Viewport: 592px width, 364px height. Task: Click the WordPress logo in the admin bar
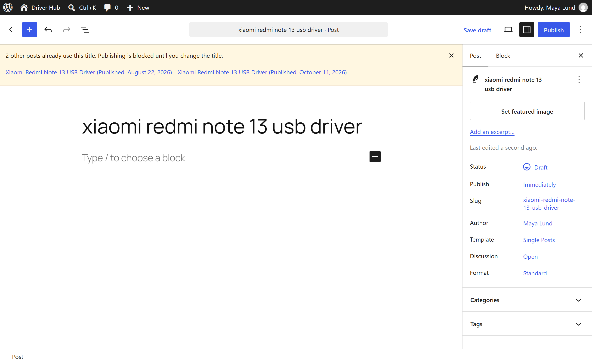[8, 7]
